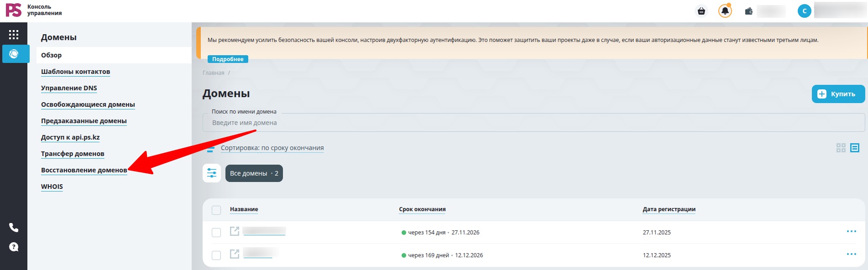This screenshot has height=270, width=868.
Task: Open 'Восстановление доменов' menu item
Action: click(x=84, y=170)
